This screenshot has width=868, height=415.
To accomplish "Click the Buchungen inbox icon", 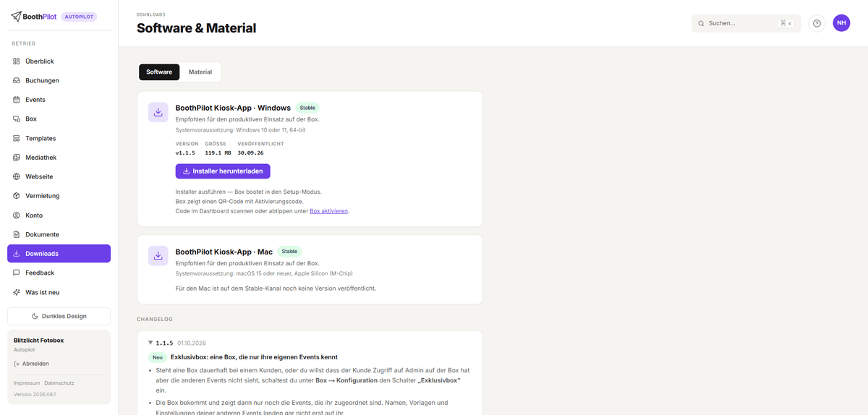I will 17,80.
